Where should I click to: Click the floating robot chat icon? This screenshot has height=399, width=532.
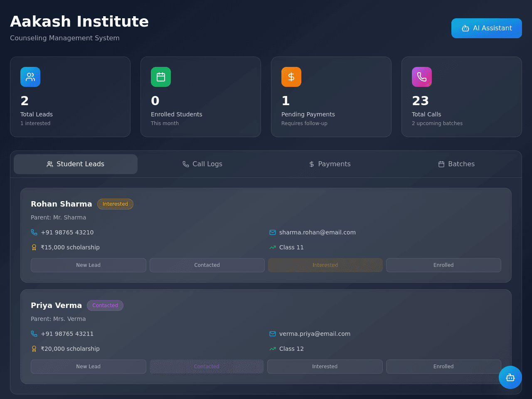(510, 377)
